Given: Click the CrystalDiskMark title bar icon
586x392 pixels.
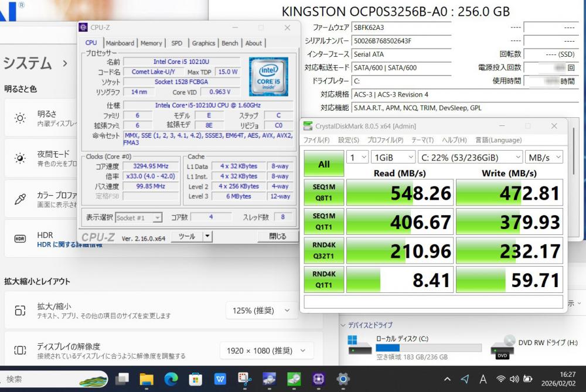Looking at the screenshot, I should click(x=308, y=126).
